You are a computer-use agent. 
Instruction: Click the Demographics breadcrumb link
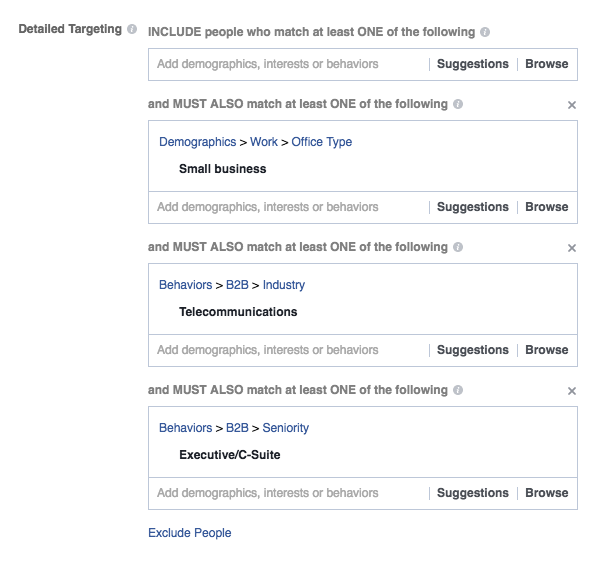[197, 142]
